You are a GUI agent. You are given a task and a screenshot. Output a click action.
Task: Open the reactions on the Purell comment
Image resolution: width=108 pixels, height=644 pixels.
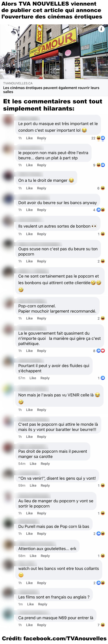(x=99, y=534)
